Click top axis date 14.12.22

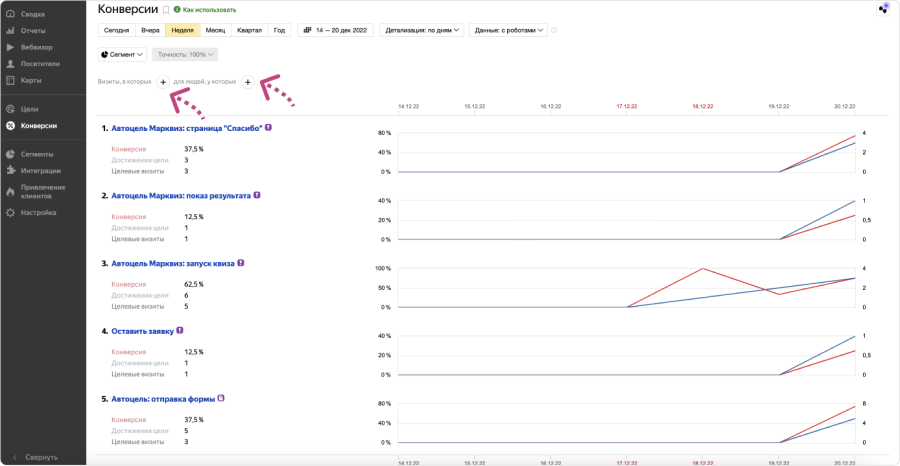coord(409,106)
